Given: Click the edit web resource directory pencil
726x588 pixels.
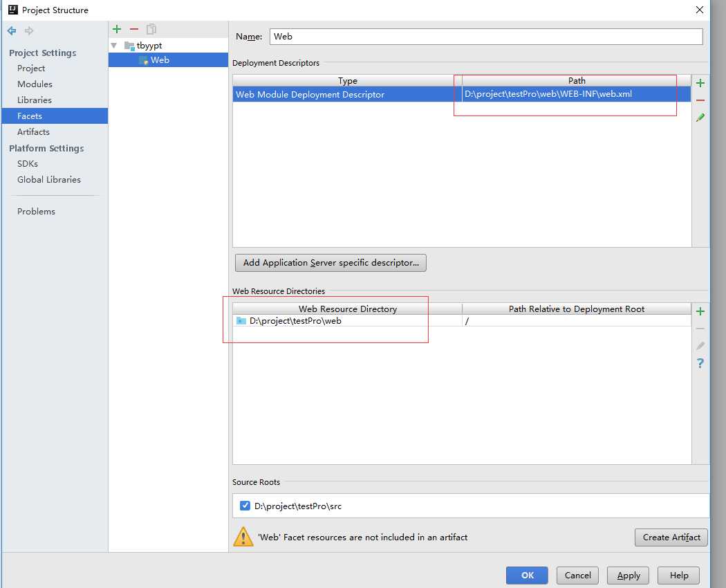Looking at the screenshot, I should [700, 346].
